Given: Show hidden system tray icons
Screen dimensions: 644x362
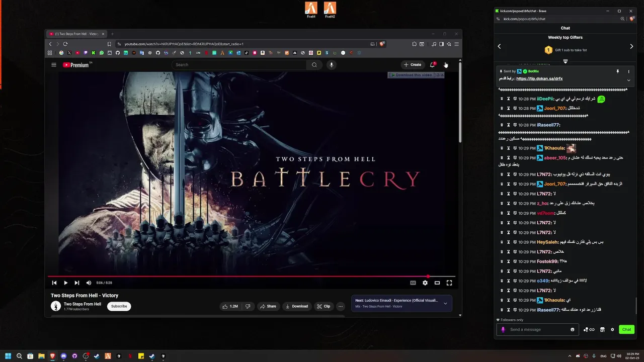Looking at the screenshot, I should pyautogui.click(x=570, y=356).
